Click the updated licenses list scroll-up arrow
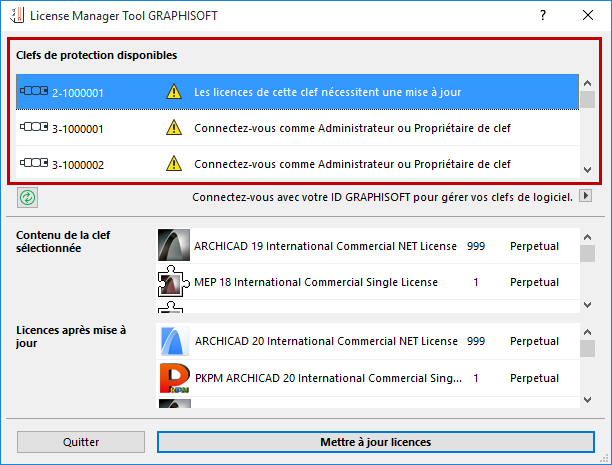 [x=587, y=332]
